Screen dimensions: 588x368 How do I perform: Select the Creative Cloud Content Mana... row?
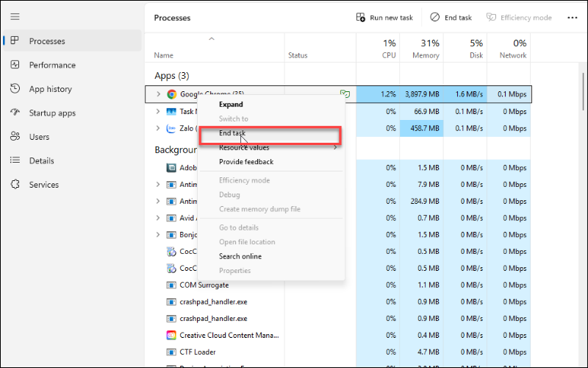(x=338, y=336)
